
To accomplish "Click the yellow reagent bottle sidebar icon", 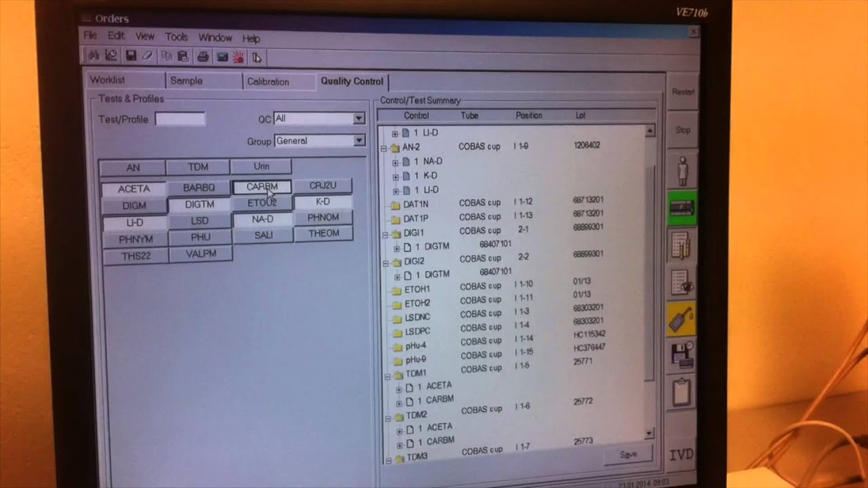I will pyautogui.click(x=681, y=319).
